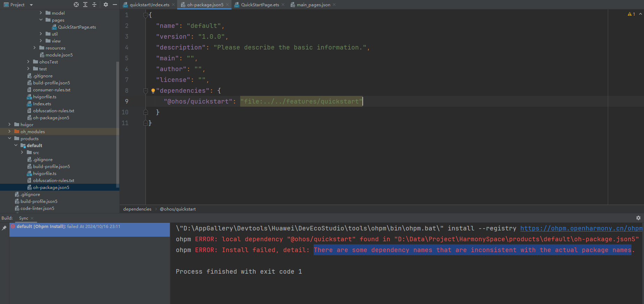The height and width of the screenshot is (304, 644).
Task: Close the quickstart\Index.ets tab
Action: [173, 5]
